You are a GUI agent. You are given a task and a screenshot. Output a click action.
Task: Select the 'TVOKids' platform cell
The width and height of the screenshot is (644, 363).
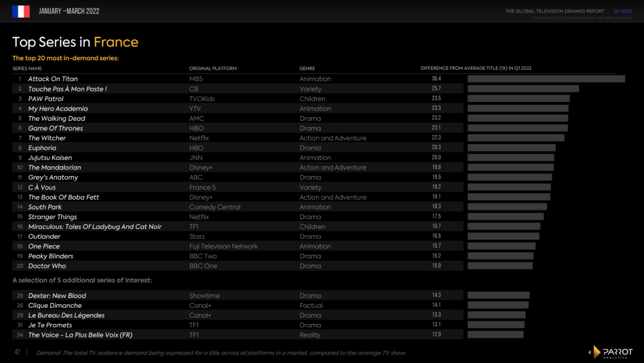(x=202, y=99)
